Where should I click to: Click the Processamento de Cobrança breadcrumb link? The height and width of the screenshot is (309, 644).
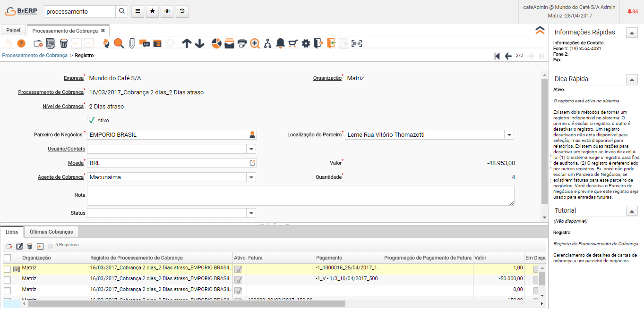[35, 56]
